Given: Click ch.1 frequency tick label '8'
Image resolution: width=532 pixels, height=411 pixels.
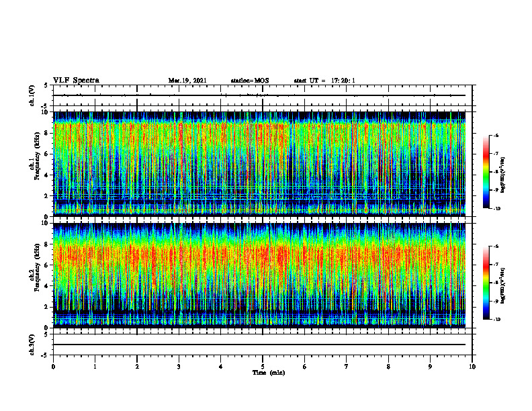Looking at the screenshot, I should (x=46, y=133).
